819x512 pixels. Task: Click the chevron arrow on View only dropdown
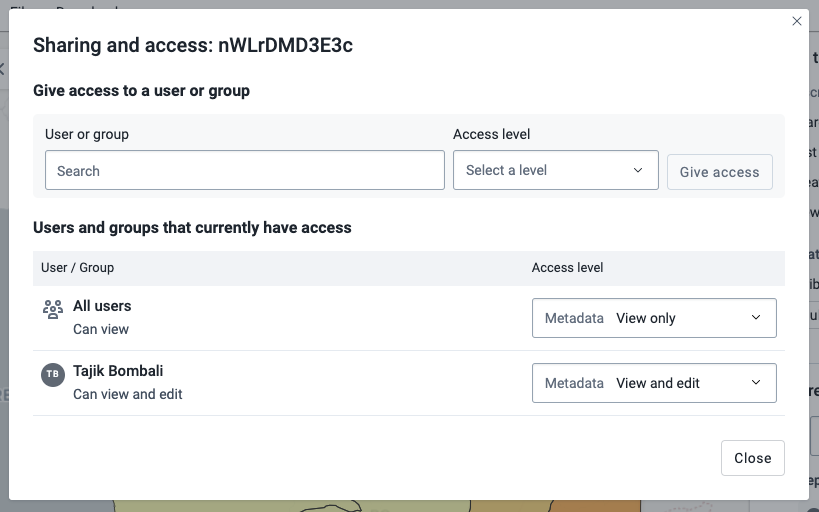tap(756, 318)
